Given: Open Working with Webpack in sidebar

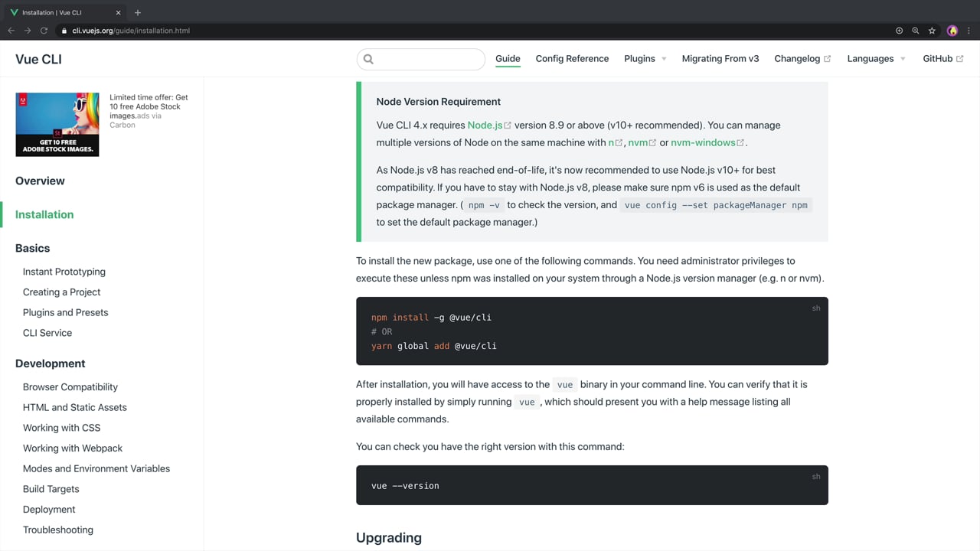Looking at the screenshot, I should pyautogui.click(x=73, y=448).
